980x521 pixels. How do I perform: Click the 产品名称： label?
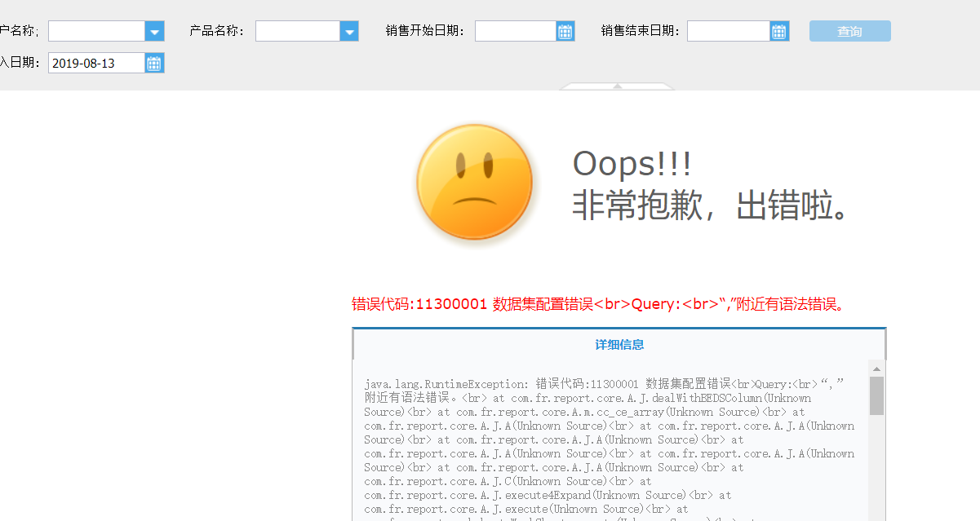(x=218, y=31)
